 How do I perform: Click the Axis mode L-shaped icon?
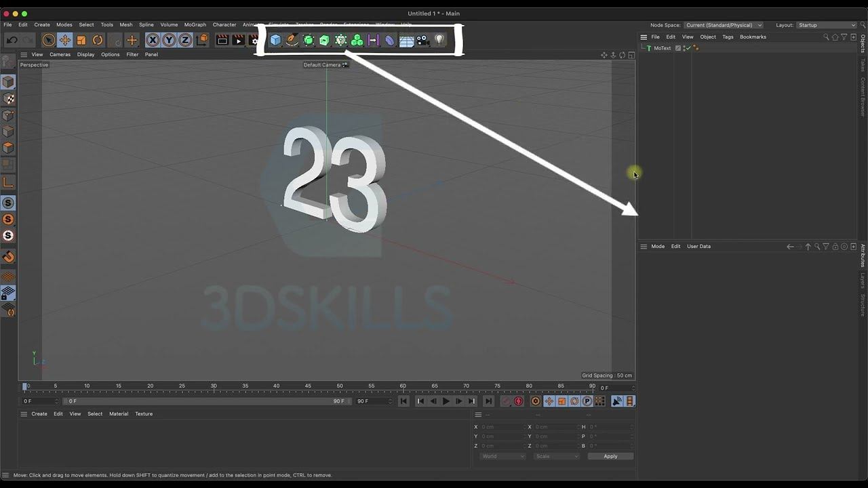coord(8,182)
